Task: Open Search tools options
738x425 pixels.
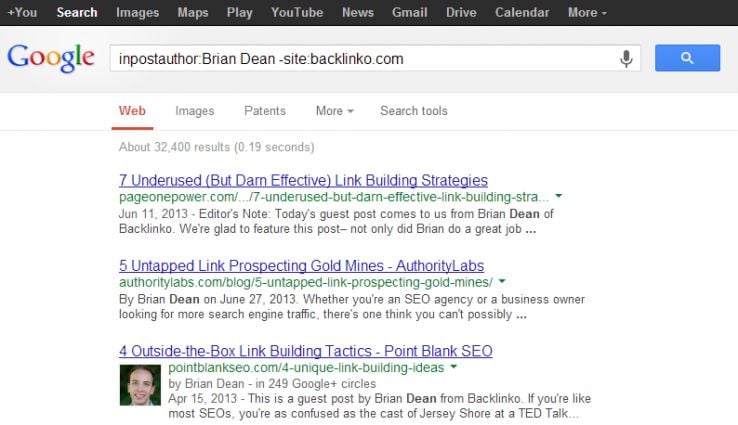Action: coord(413,111)
